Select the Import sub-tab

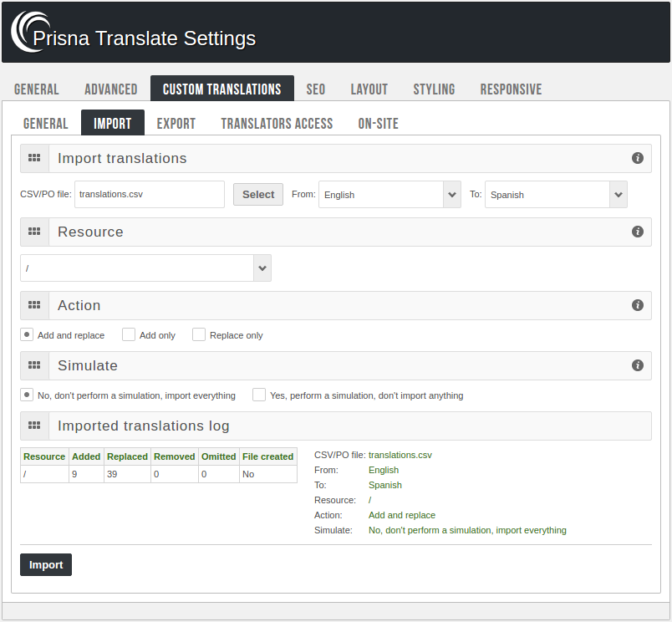(113, 124)
